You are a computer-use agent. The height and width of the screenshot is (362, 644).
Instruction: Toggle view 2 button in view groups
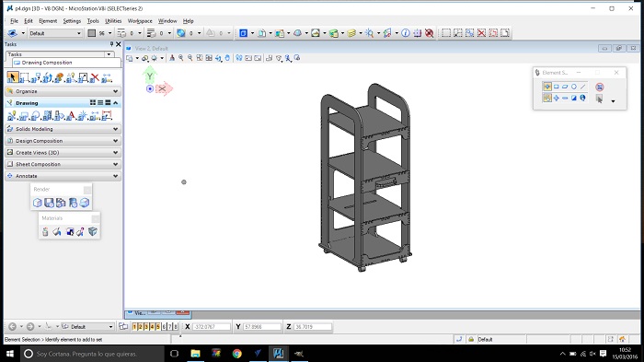[140, 327]
